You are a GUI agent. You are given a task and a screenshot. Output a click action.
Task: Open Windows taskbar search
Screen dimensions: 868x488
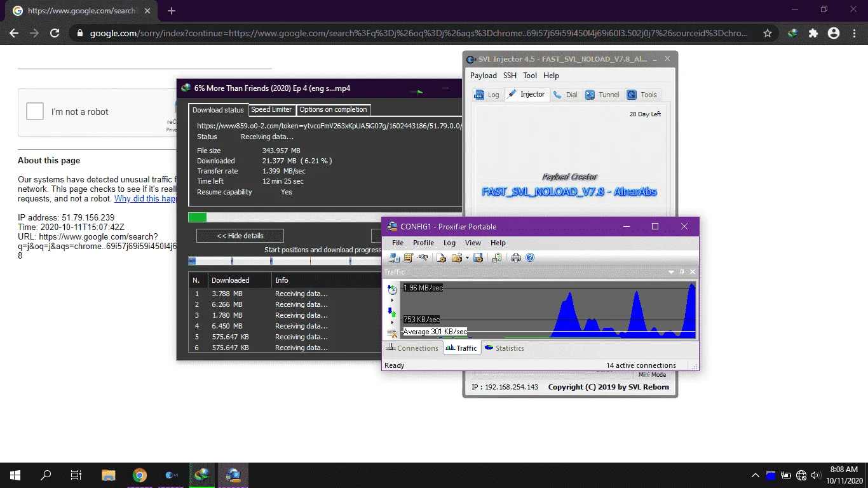point(46,475)
